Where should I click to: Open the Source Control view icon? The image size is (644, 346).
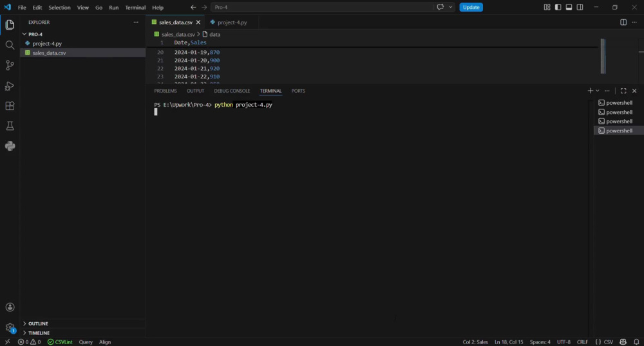click(x=10, y=65)
